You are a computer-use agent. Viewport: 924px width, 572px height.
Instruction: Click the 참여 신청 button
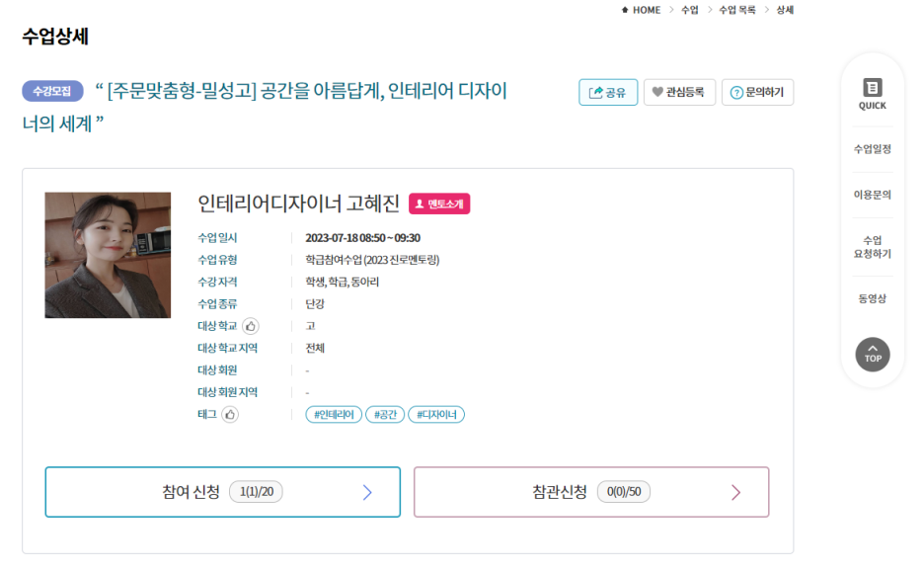coord(223,492)
